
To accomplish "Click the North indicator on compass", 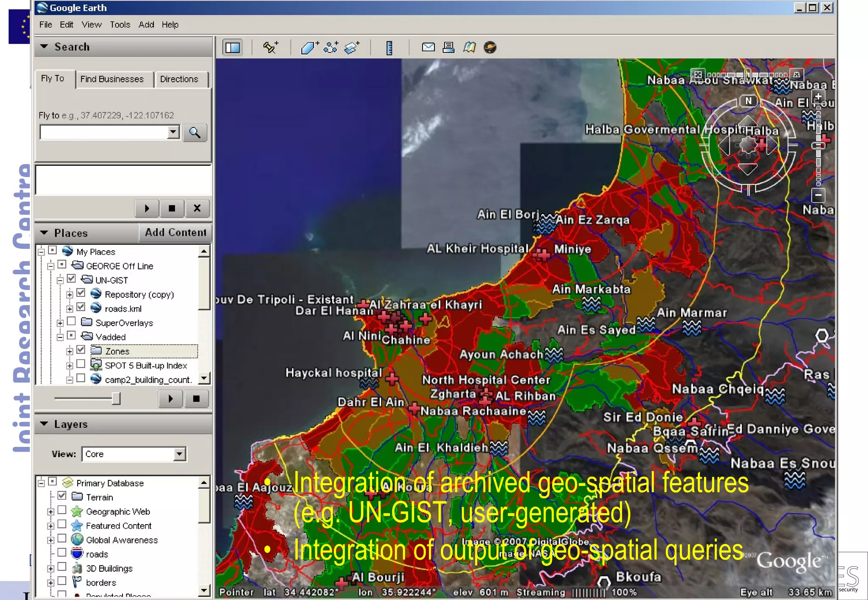I will tap(748, 101).
